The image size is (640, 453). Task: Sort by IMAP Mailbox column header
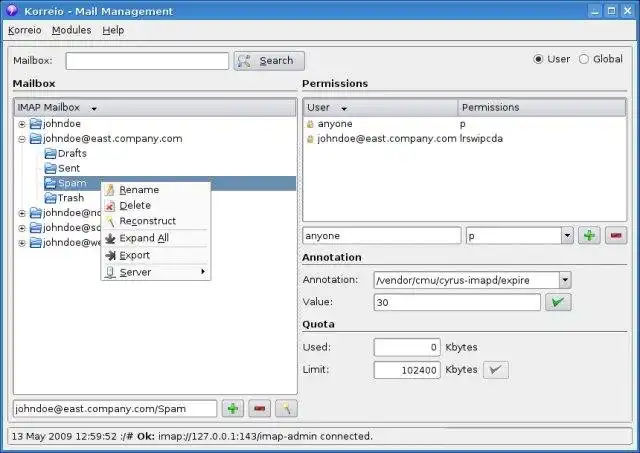click(x=155, y=108)
